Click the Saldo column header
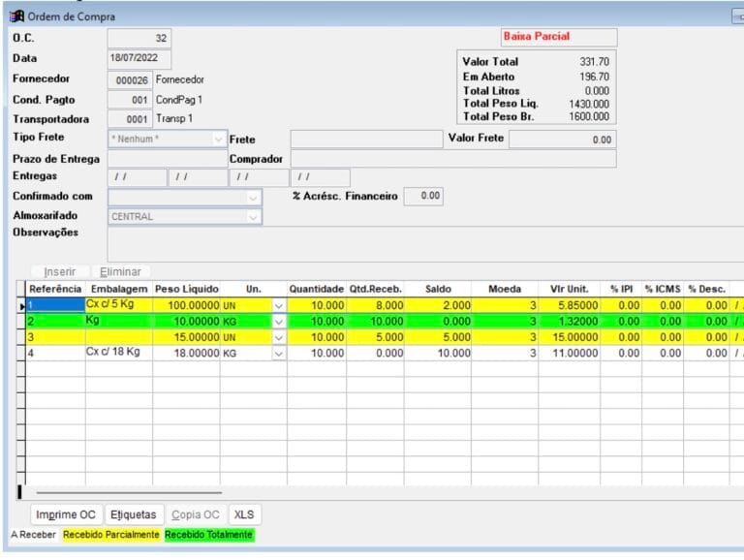Screen dimensions: 744x560 [x=438, y=289]
